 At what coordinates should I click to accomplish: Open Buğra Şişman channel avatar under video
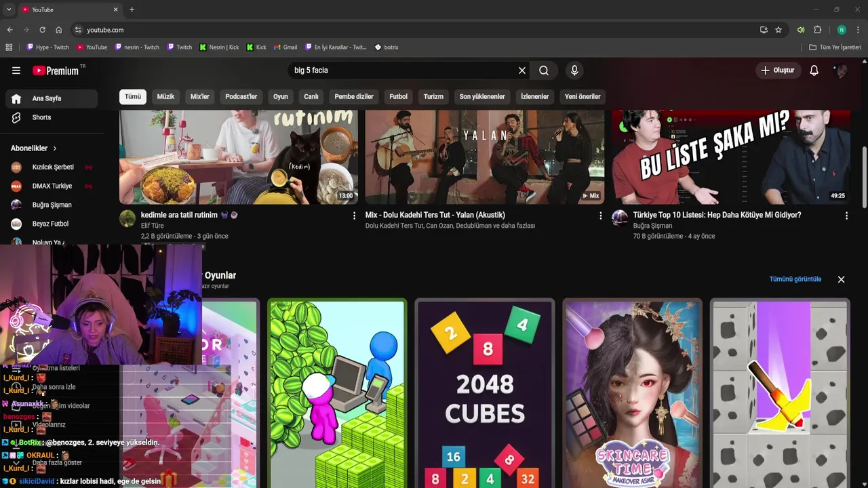coord(620,218)
